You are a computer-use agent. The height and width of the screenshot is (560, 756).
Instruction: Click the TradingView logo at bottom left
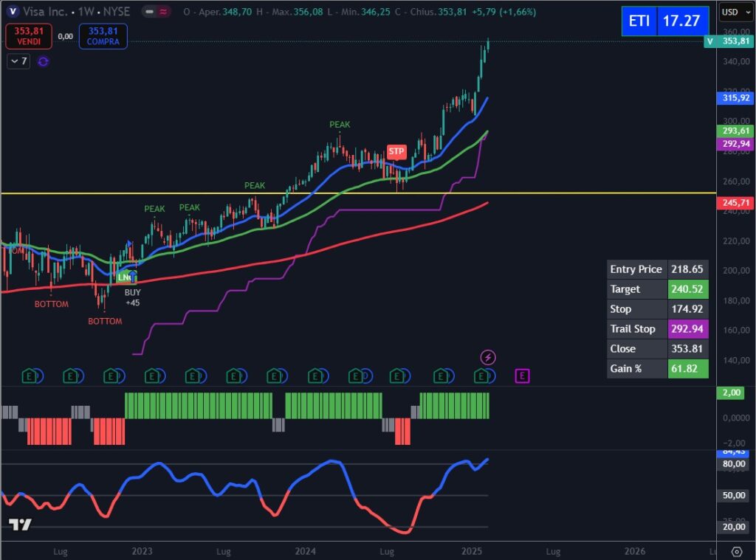[20, 525]
